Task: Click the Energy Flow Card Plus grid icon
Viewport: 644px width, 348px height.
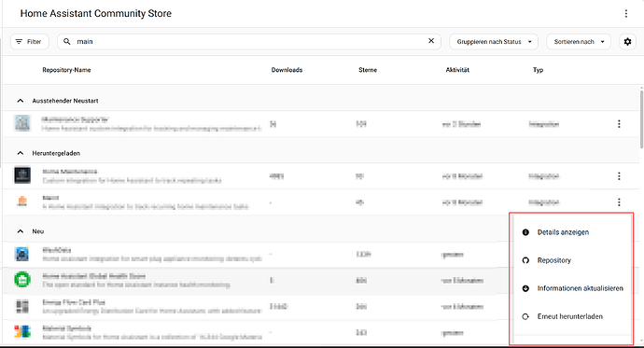Action: [x=22, y=306]
